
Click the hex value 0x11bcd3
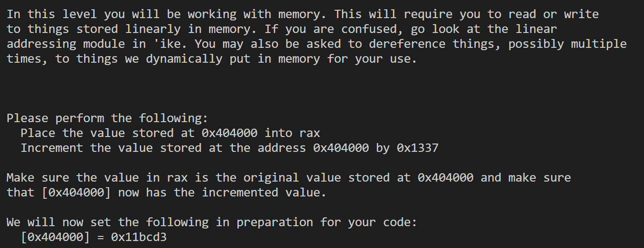(x=139, y=237)
